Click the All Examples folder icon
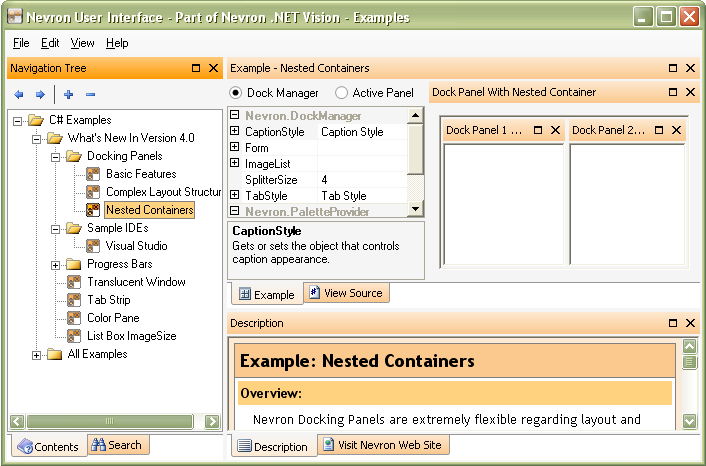 pyautogui.click(x=54, y=354)
